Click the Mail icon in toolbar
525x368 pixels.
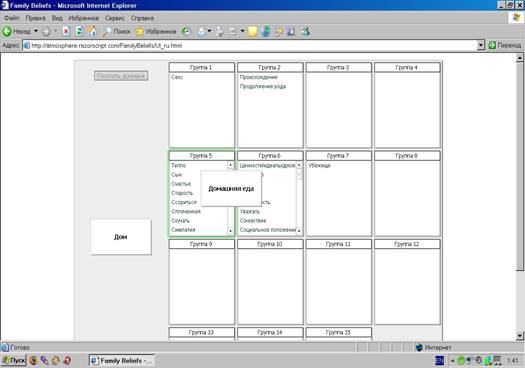pos(202,31)
